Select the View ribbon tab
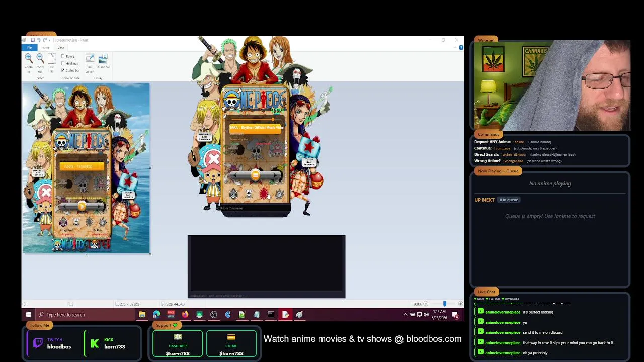The height and width of the screenshot is (362, 644). pos(60,48)
